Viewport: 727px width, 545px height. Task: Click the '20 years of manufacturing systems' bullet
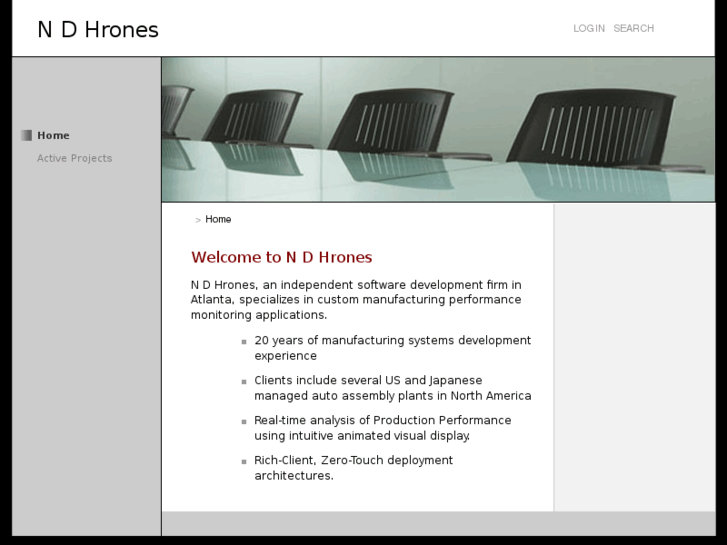(x=392, y=348)
